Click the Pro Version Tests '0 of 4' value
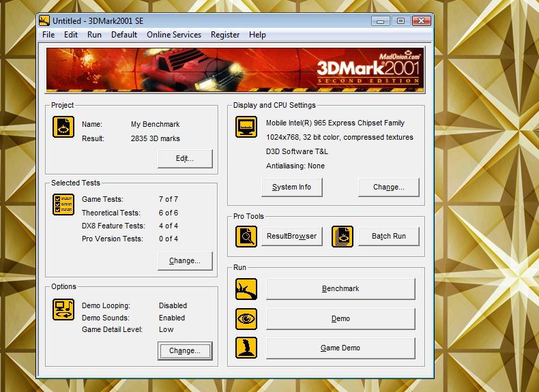 pos(169,239)
